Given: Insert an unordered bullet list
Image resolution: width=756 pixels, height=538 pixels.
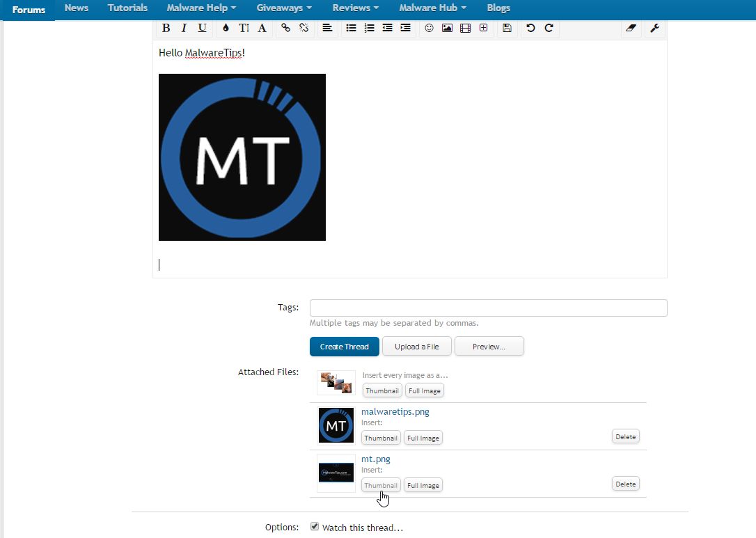Looking at the screenshot, I should [351, 28].
